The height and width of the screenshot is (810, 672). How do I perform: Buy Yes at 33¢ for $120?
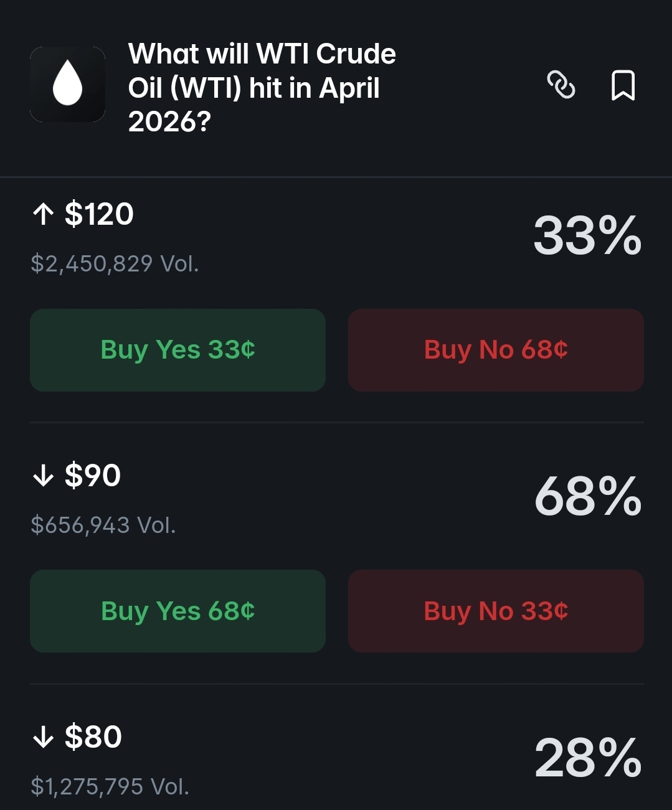coord(177,350)
